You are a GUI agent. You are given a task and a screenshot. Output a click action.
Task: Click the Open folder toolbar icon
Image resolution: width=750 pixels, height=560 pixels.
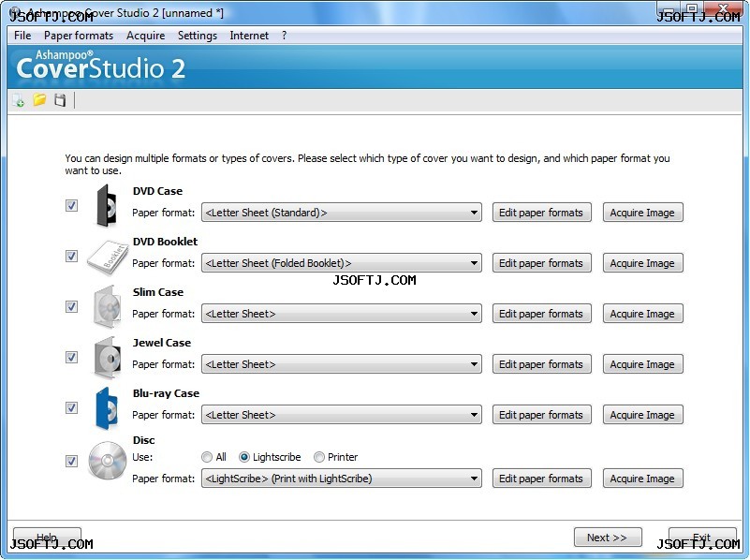coord(39,100)
